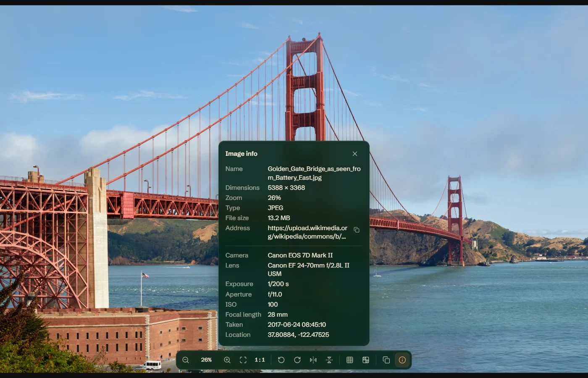Click the focal length value 28 mm
This screenshot has width=588, height=378.
[278, 315]
